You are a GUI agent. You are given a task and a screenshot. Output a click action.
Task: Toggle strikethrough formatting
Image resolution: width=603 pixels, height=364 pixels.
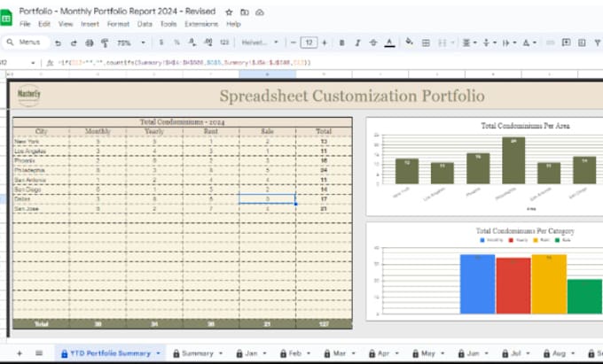(x=373, y=43)
